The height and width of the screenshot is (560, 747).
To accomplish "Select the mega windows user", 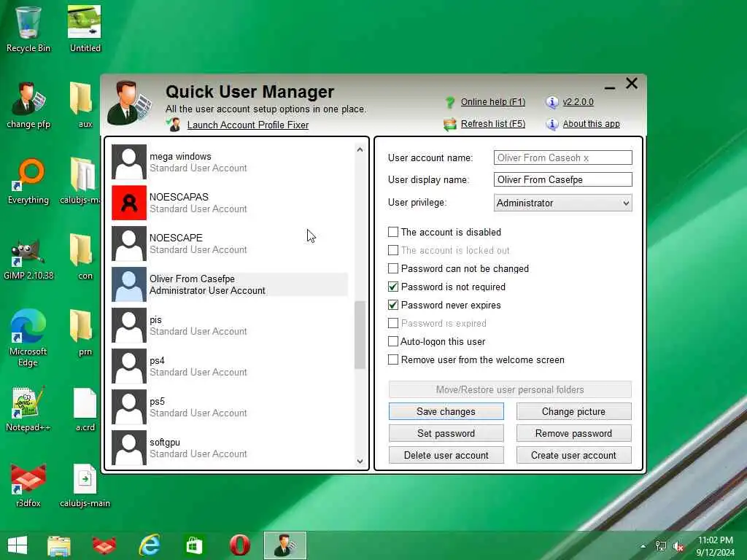I will coord(230,162).
